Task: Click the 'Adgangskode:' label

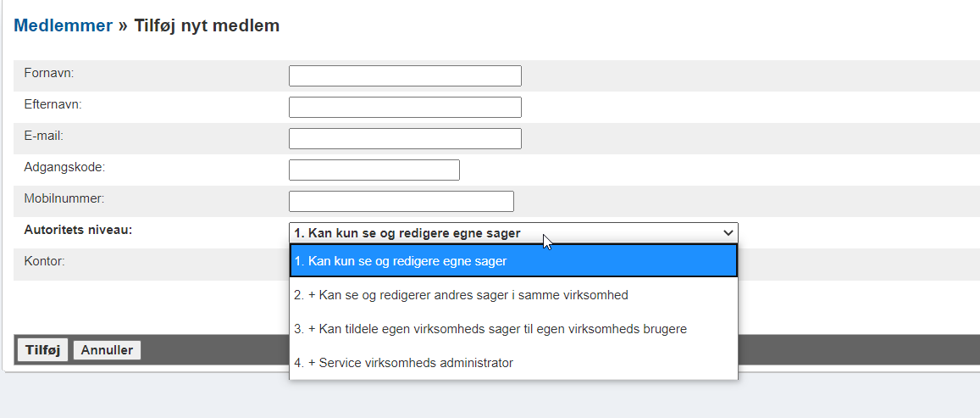Action: coord(64,167)
